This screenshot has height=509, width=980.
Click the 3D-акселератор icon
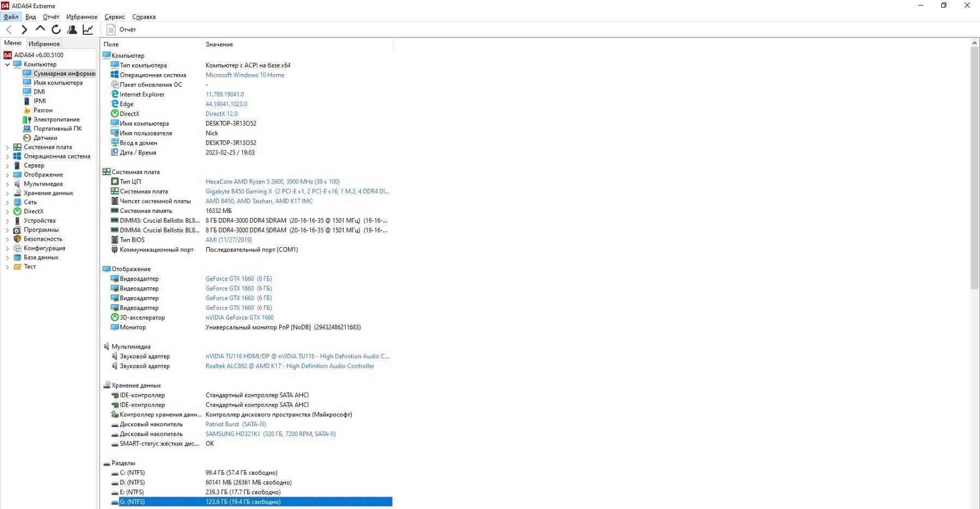coord(115,317)
